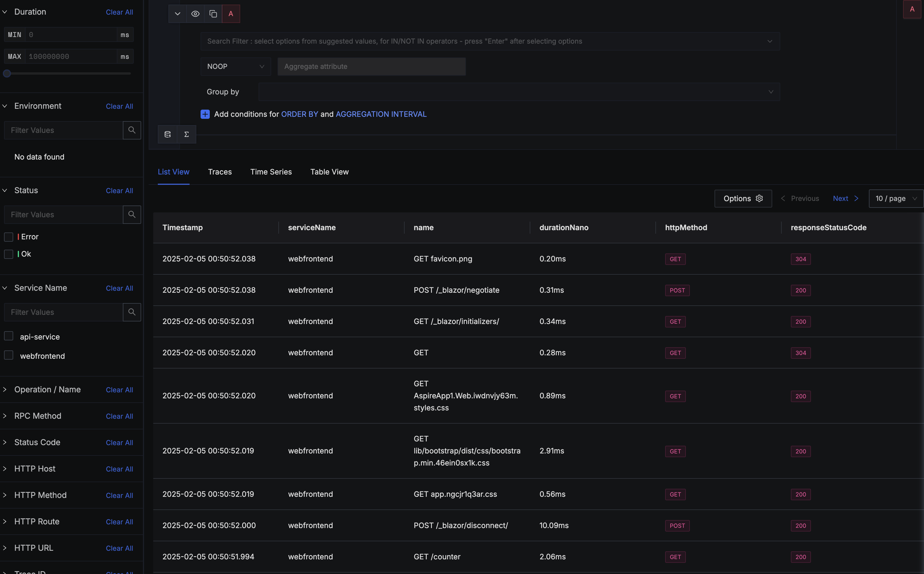Click the duplicate query copy icon
Screen dimensions: 924x574
click(x=213, y=14)
